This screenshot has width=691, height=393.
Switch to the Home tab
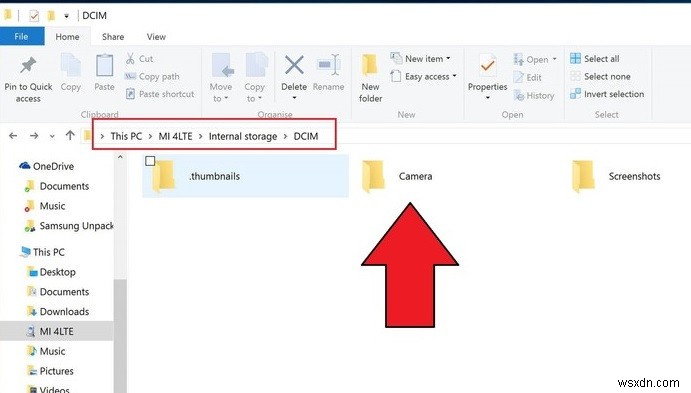point(67,37)
